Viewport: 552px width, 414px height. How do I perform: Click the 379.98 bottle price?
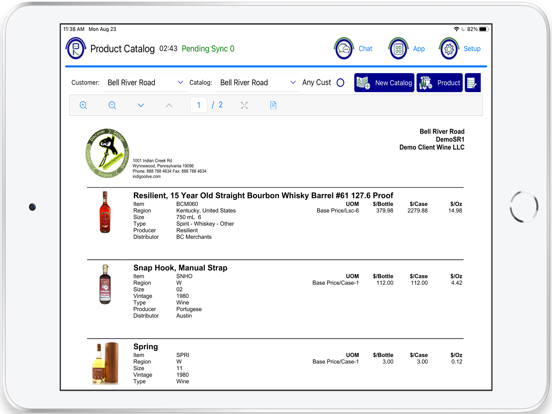(x=384, y=211)
